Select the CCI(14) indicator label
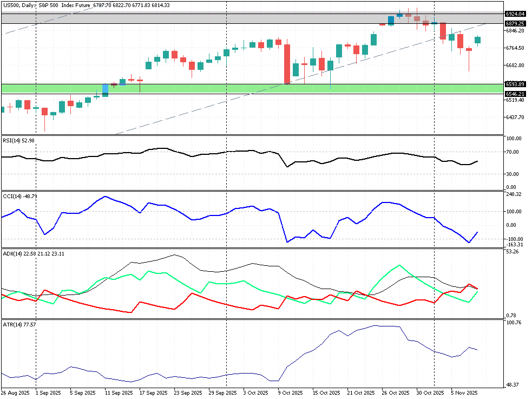This screenshot has width=532, height=399. coord(19,196)
